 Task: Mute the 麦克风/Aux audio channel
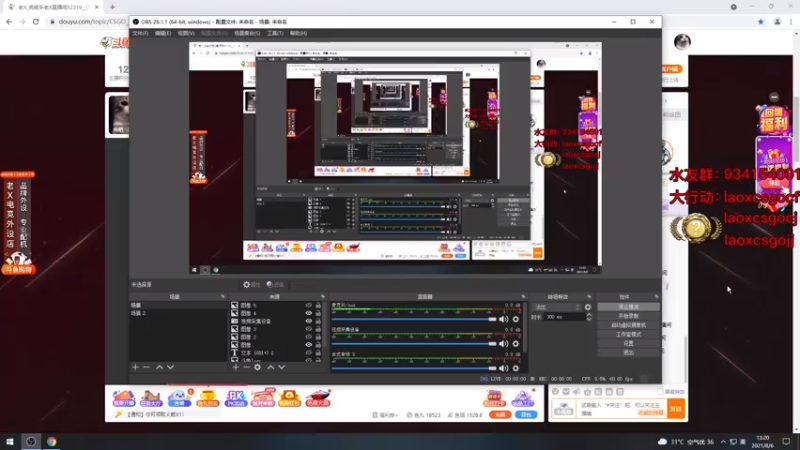pos(504,319)
